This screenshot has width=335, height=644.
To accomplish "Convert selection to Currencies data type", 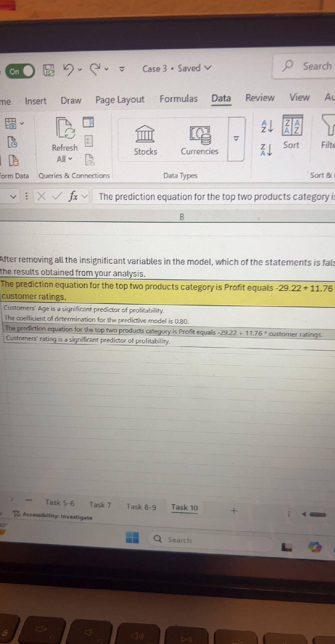I will pyautogui.click(x=199, y=140).
